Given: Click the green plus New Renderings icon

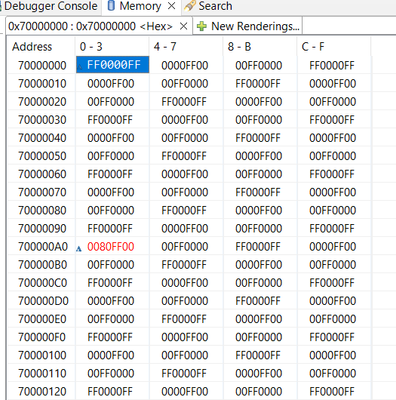Looking at the screenshot, I should (x=202, y=26).
